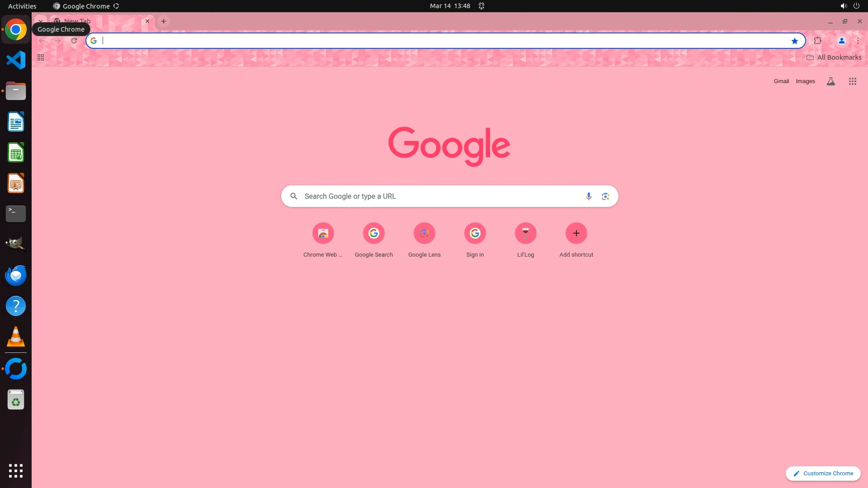Click the Customize Chrome button

pyautogui.click(x=823, y=473)
